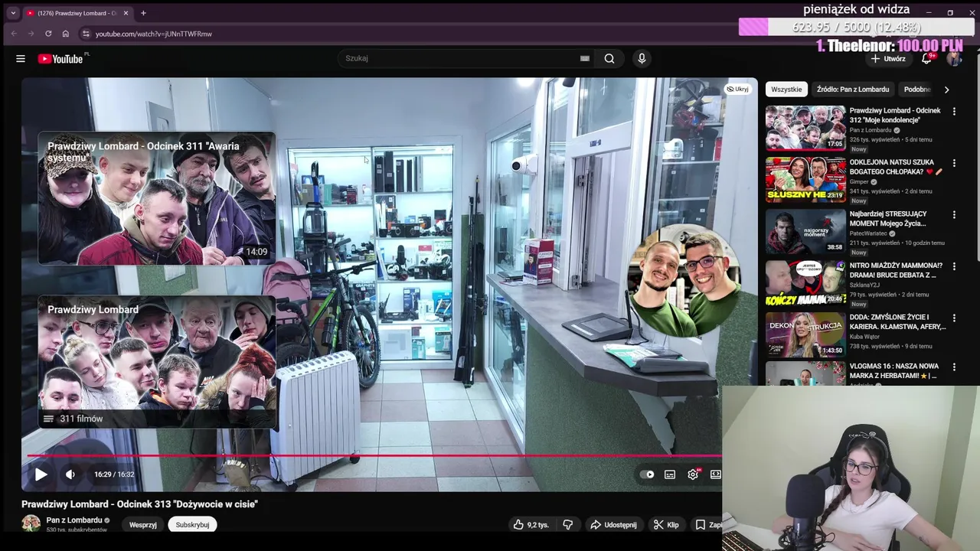Go back in browser history
The height and width of the screenshot is (551, 980).
[x=14, y=34]
